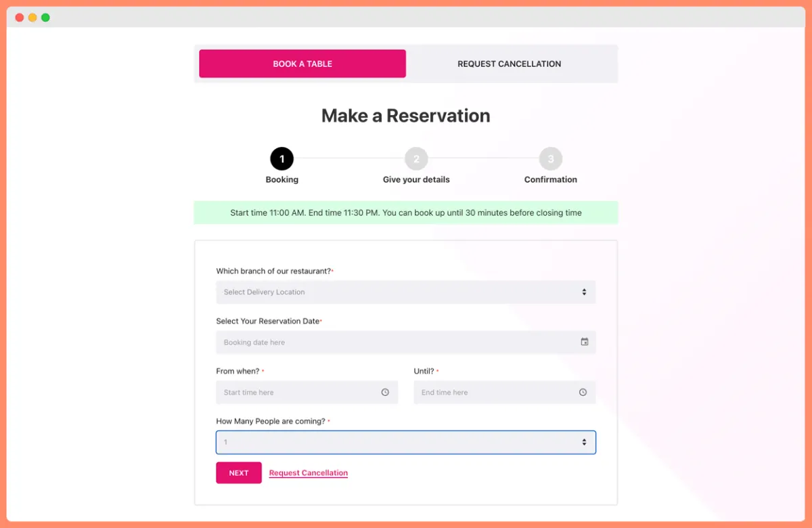
Task: Click the clock icon in End time field
Action: 583,392
